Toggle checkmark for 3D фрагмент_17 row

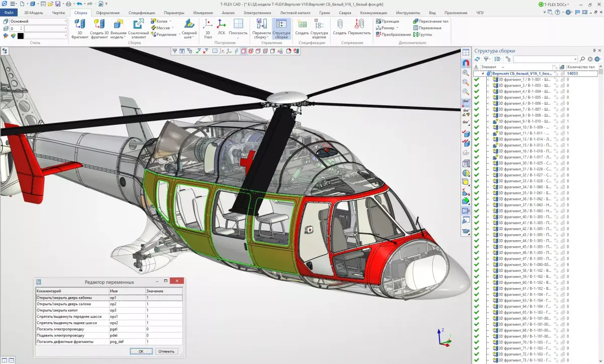(477, 157)
